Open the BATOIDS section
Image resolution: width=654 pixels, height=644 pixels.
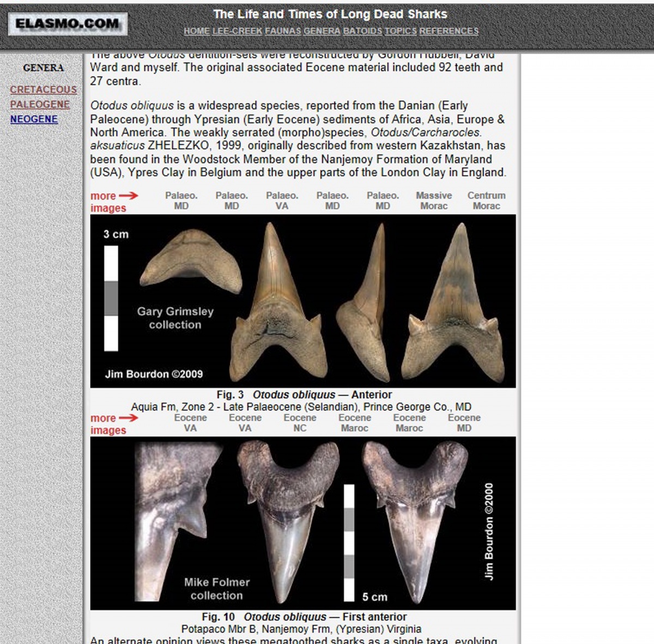(x=362, y=31)
